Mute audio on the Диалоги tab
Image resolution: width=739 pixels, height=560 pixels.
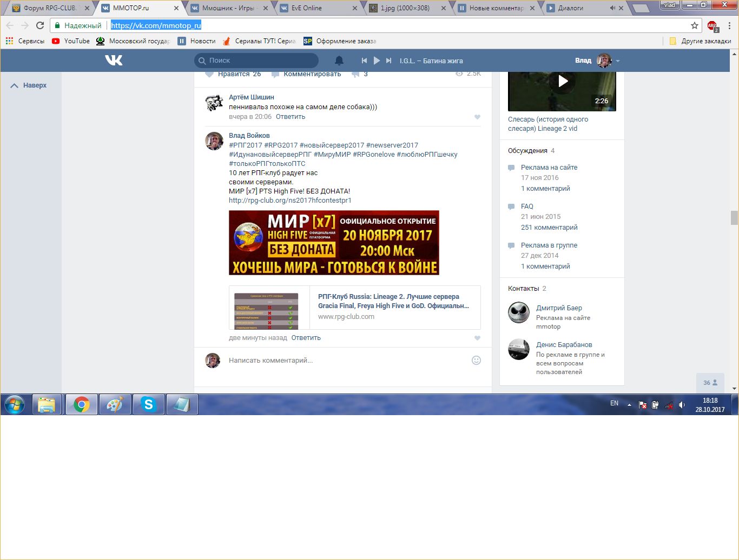612,8
